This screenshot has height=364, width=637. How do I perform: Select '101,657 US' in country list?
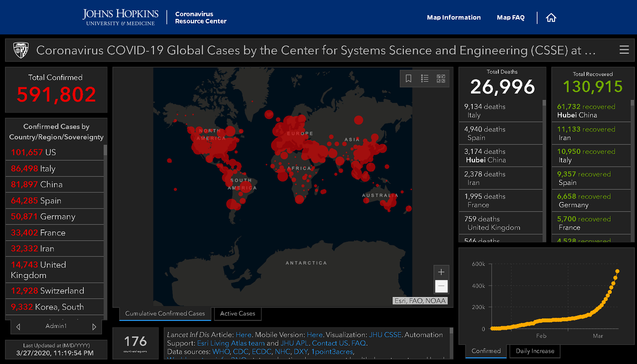pos(54,153)
